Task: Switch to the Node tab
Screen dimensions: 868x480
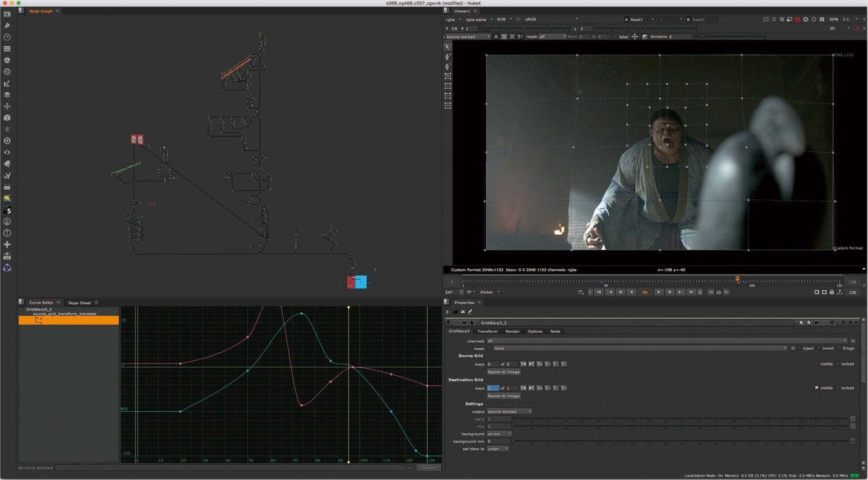Action: tap(555, 331)
